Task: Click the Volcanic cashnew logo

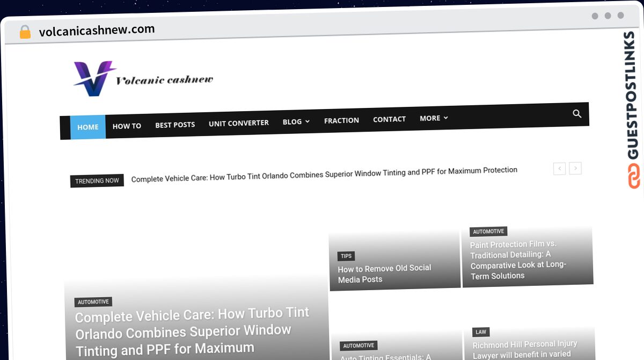Action: [x=143, y=79]
